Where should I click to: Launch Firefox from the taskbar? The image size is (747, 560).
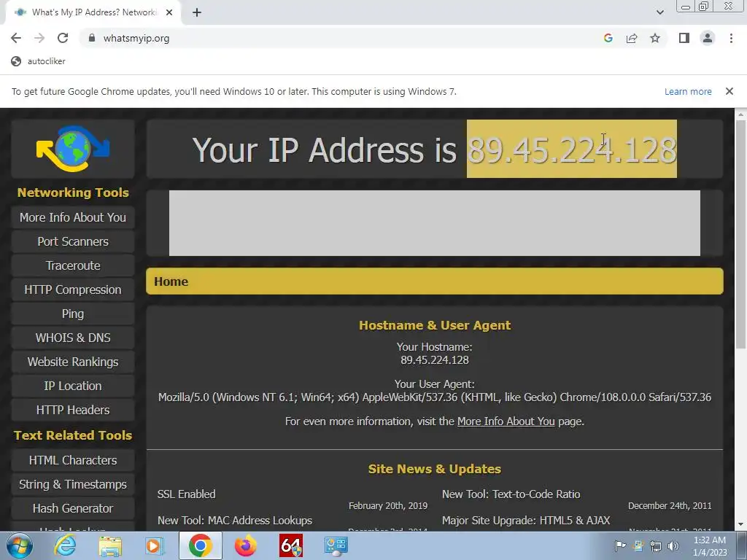click(245, 545)
